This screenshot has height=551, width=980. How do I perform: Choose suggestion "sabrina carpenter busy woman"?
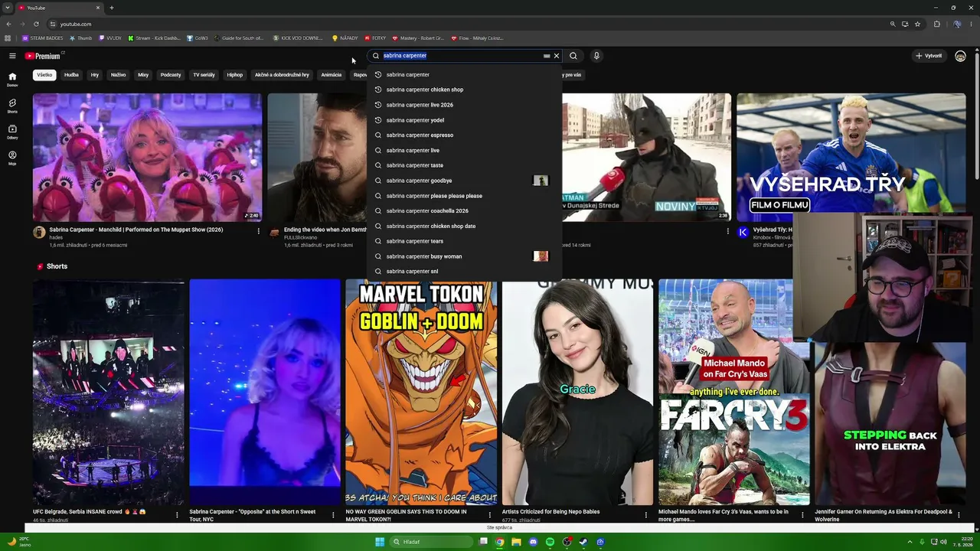click(x=464, y=256)
